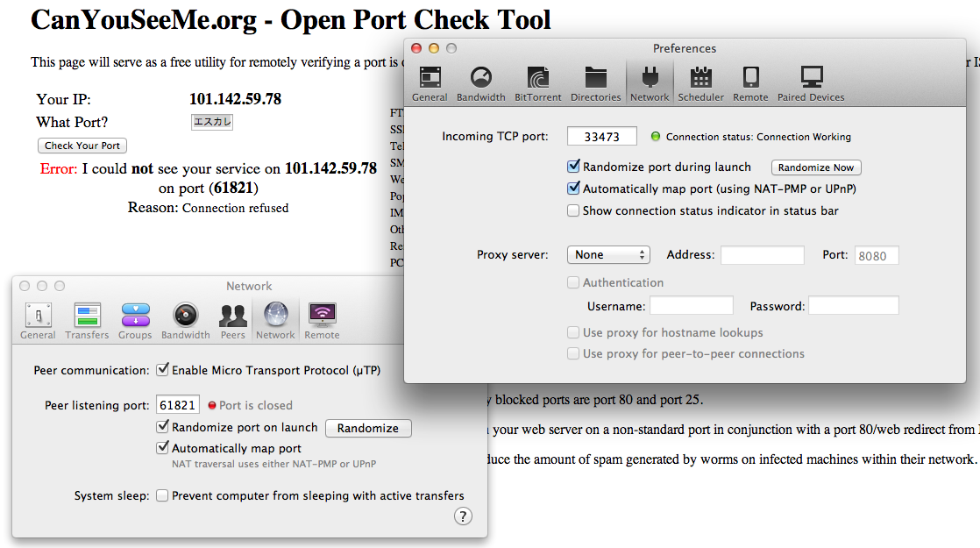980x548 pixels.
Task: Click the Randomize button in Network window
Action: [x=368, y=428]
